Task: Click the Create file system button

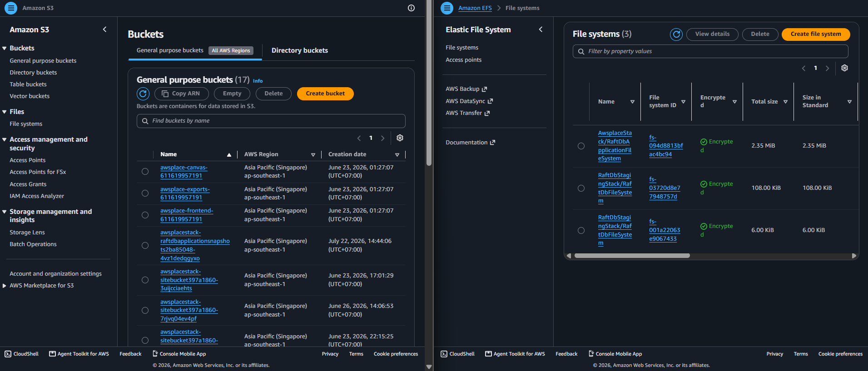Action: pyautogui.click(x=816, y=34)
